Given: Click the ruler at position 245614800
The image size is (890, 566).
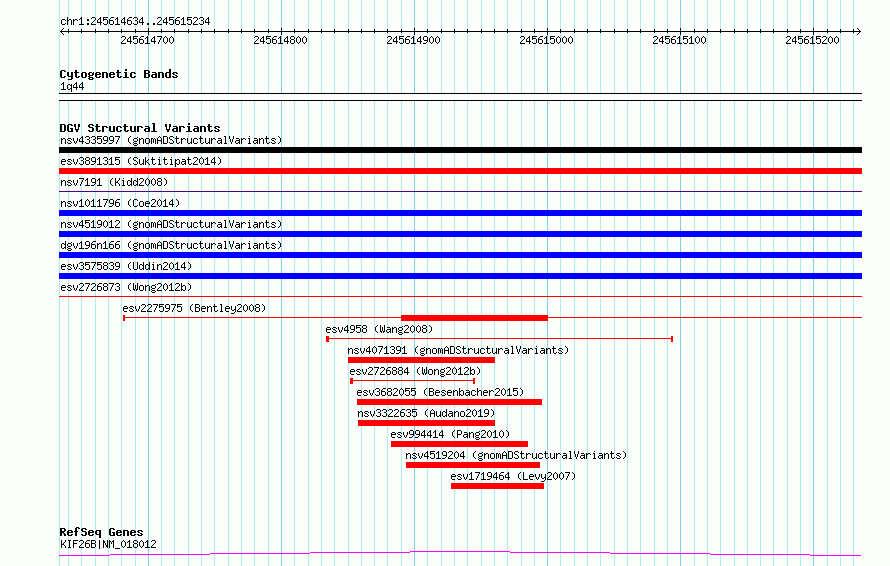Looking at the screenshot, I should click(280, 40).
